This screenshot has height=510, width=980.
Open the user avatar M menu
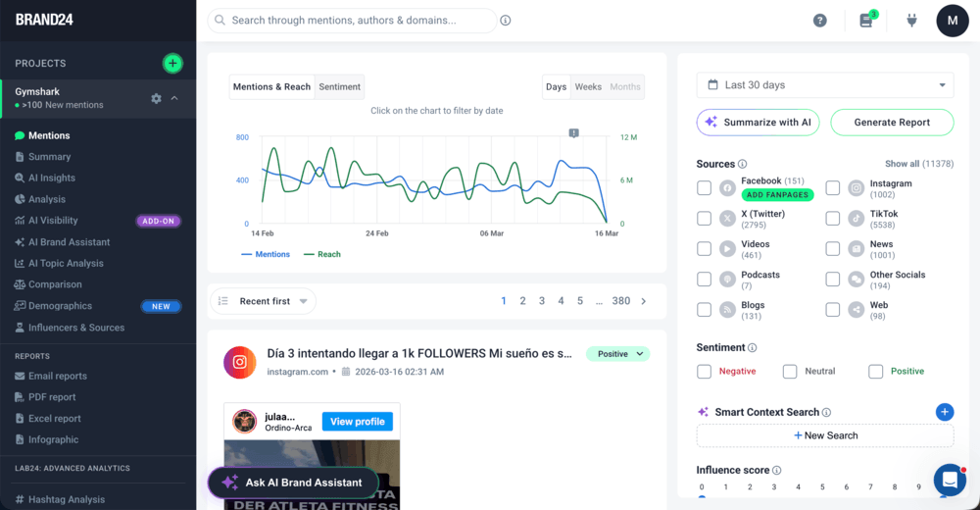click(x=952, y=21)
